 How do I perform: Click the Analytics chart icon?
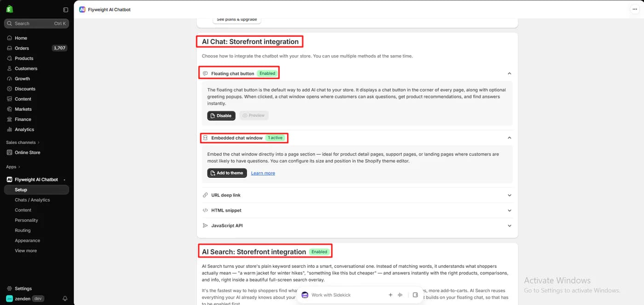[x=10, y=130]
